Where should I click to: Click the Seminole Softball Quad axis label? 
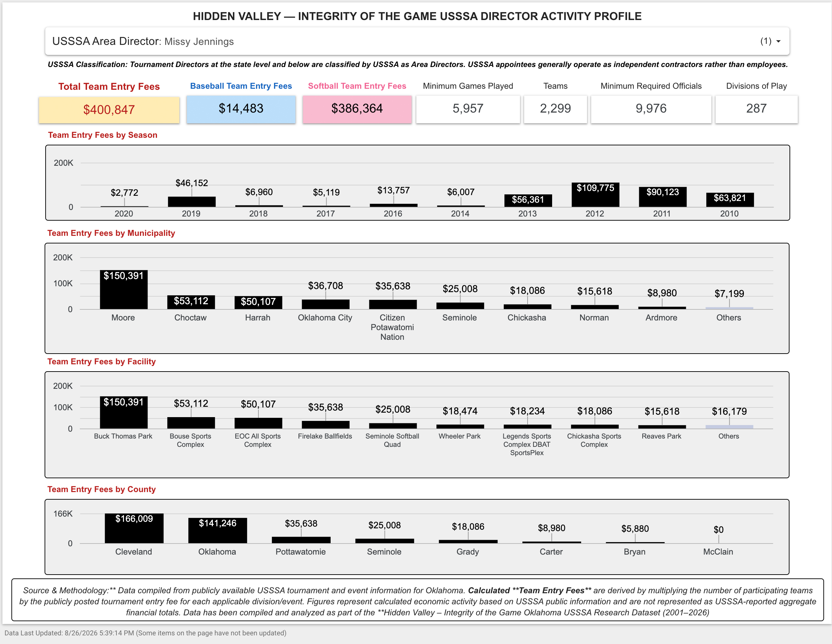(393, 440)
